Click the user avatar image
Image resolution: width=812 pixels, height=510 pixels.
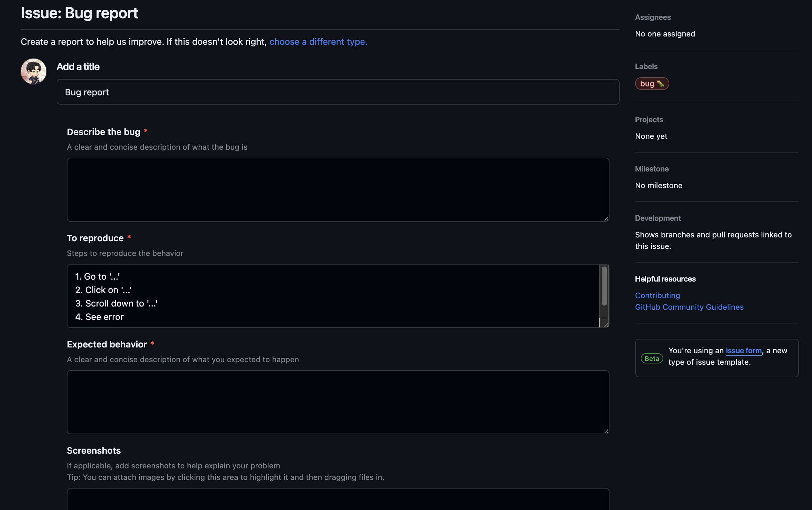pyautogui.click(x=33, y=71)
